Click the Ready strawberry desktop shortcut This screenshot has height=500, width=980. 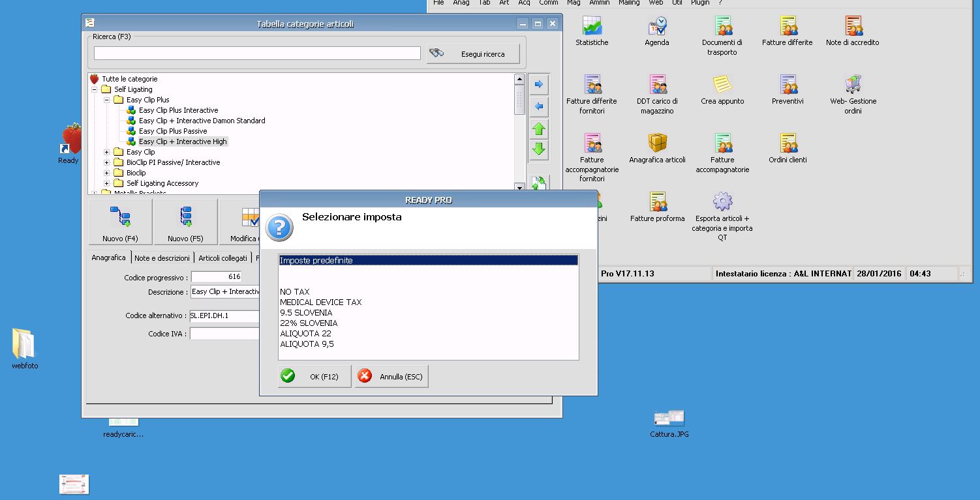tap(71, 144)
